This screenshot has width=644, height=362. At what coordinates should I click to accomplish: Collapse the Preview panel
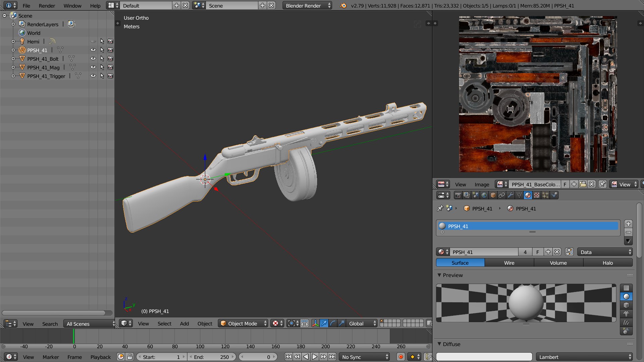(x=439, y=275)
